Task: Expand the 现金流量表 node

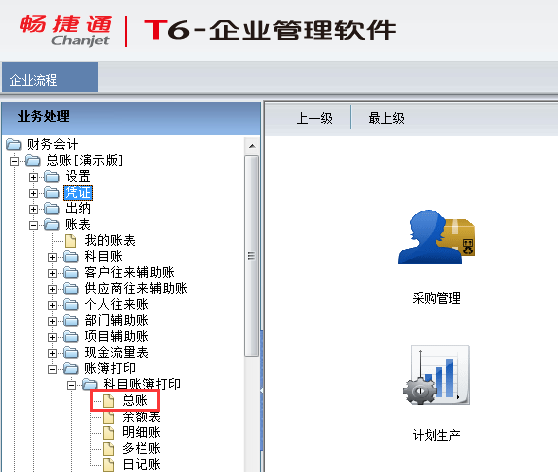Action: point(52,353)
